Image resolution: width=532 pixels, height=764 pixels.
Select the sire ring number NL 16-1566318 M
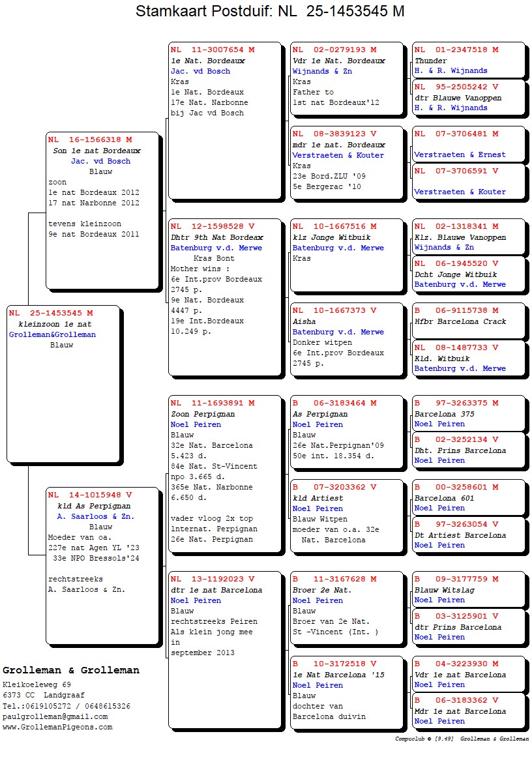(x=90, y=140)
